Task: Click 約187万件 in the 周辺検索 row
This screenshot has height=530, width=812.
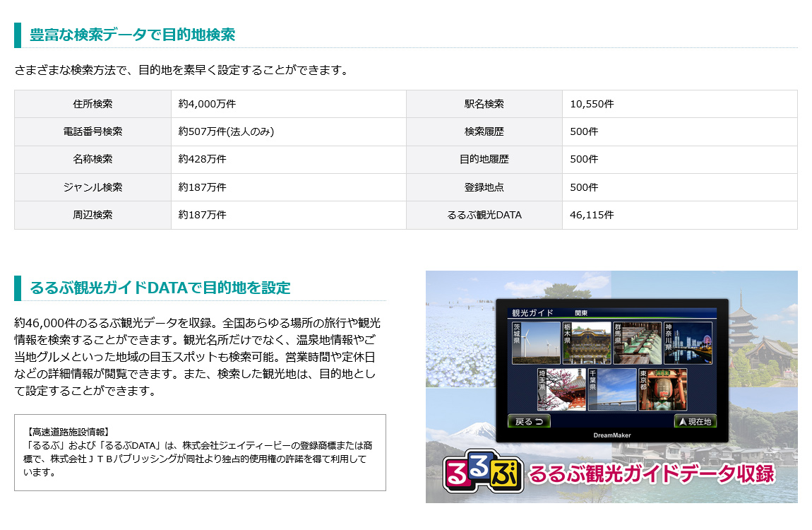Action: [x=203, y=215]
